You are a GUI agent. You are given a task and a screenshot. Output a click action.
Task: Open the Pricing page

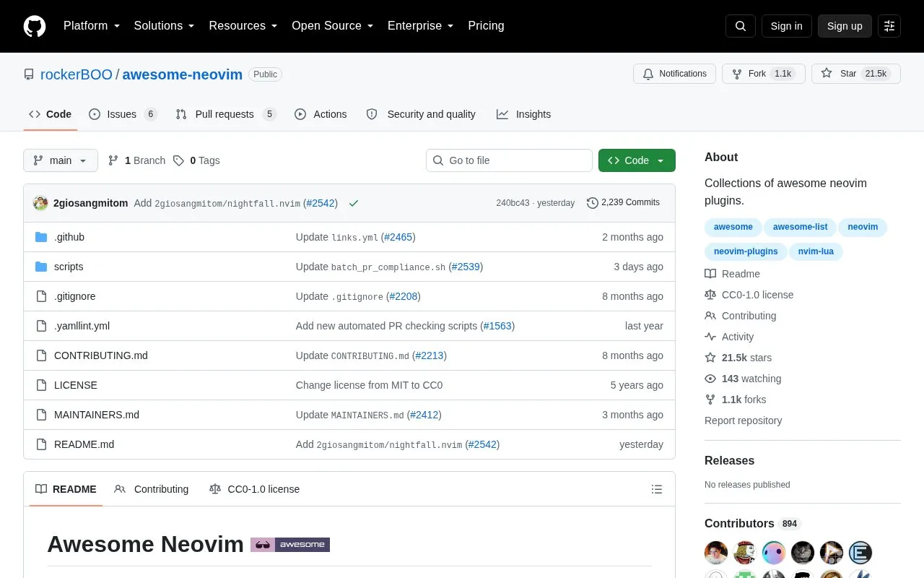pos(486,26)
